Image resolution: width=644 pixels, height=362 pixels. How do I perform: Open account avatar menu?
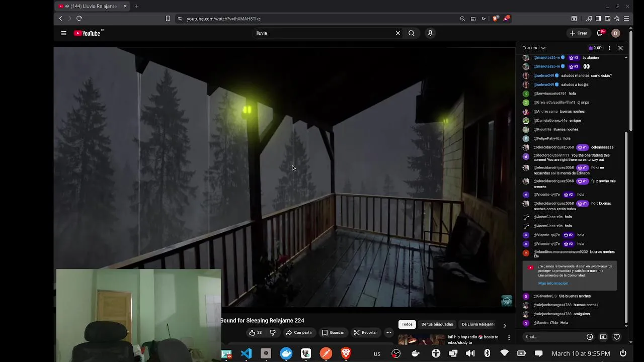click(615, 33)
